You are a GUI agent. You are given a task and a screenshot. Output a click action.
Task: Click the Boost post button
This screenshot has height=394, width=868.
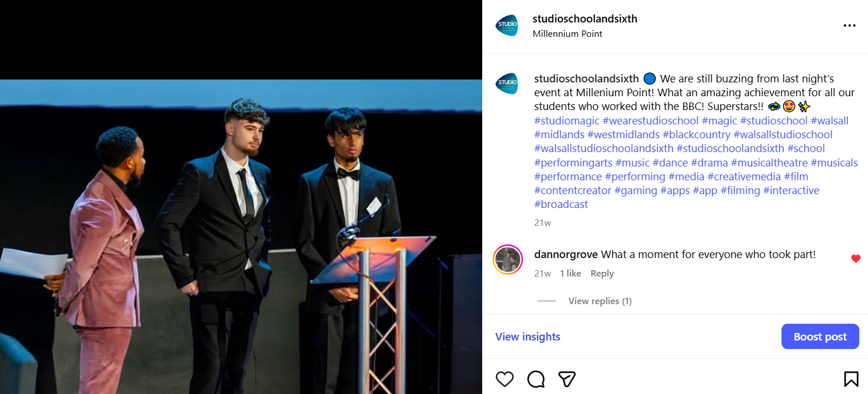(x=820, y=336)
